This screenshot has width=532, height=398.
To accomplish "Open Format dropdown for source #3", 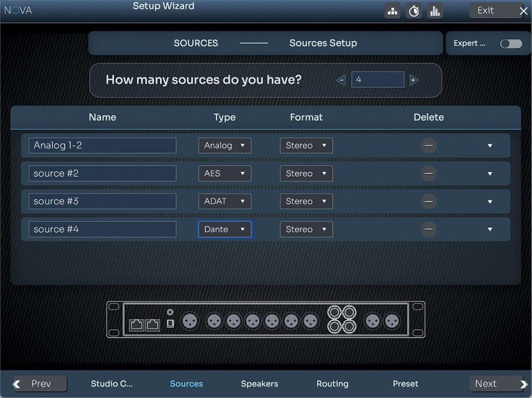I will pos(306,201).
